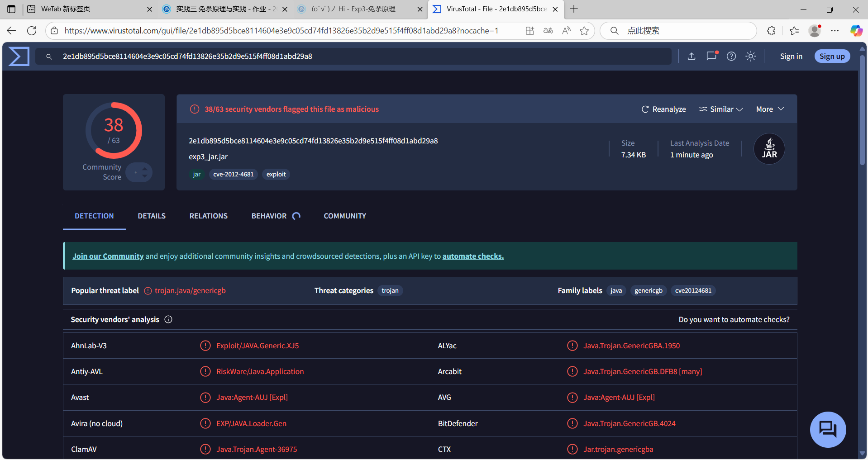868x460 pixels.
Task: Click the exploit tag
Action: click(x=276, y=174)
